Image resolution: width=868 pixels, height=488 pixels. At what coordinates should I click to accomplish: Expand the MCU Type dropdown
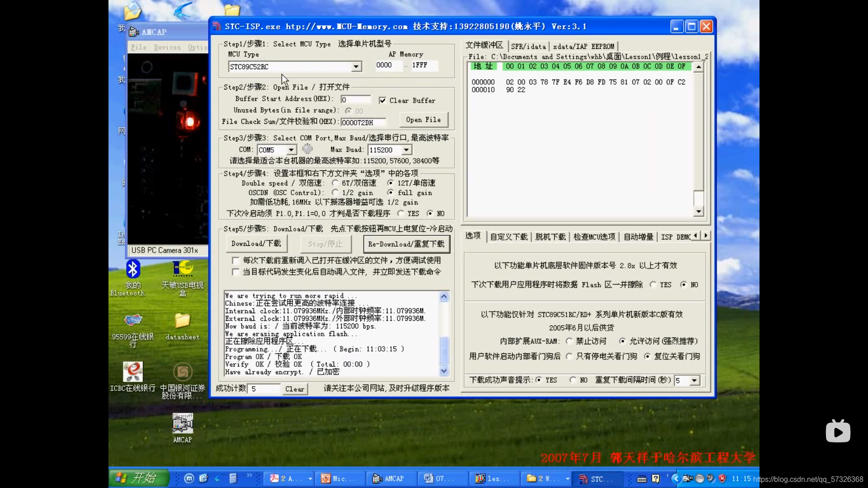coord(356,67)
